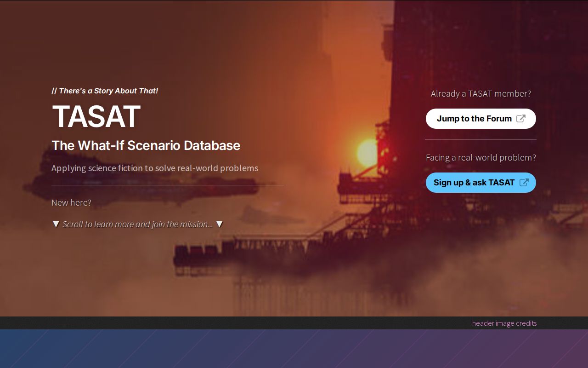Click the '// There's a Story About That!' tagline
Image resolution: width=588 pixels, height=368 pixels.
[x=105, y=91]
